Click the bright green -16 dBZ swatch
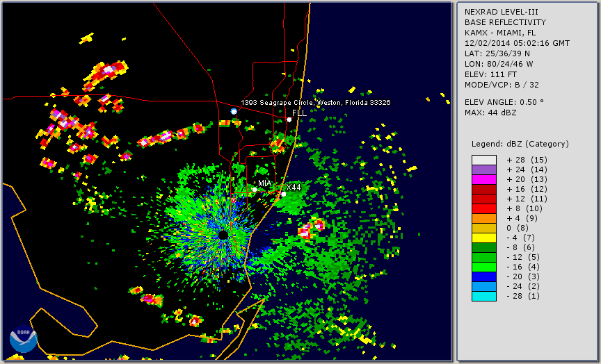Screen dimensions: 601x364 [x=483, y=267]
